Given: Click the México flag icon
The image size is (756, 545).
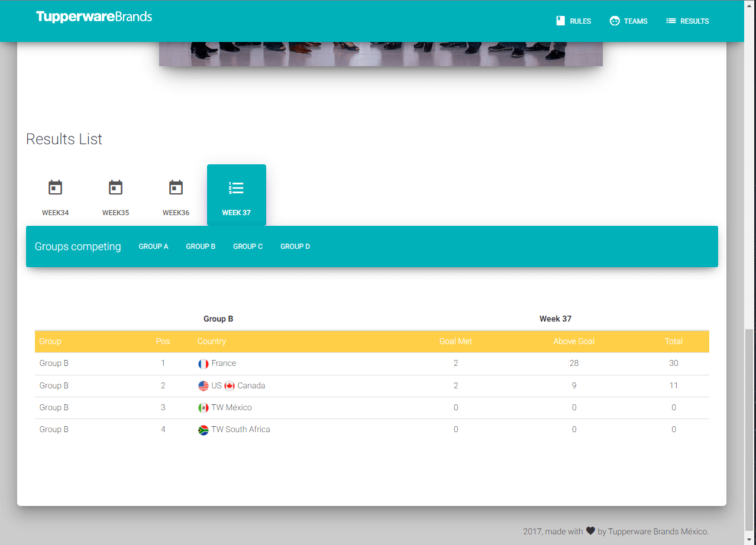Looking at the screenshot, I should (x=203, y=408).
